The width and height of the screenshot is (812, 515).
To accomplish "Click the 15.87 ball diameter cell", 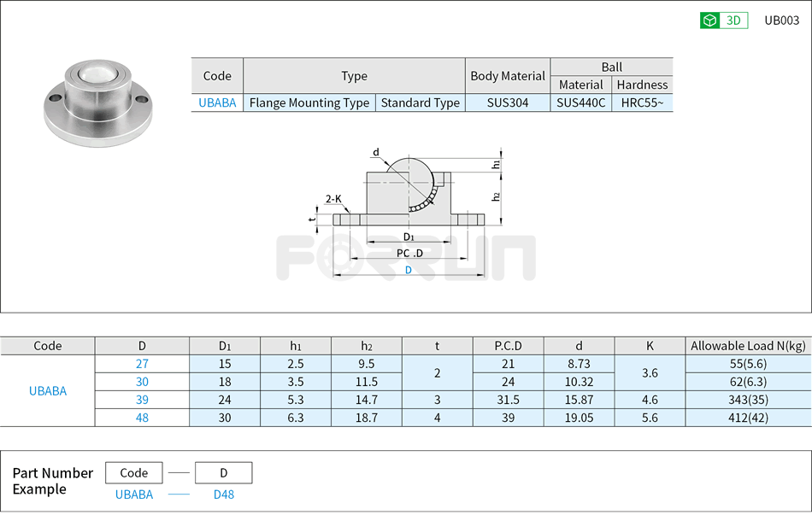I will (579, 400).
